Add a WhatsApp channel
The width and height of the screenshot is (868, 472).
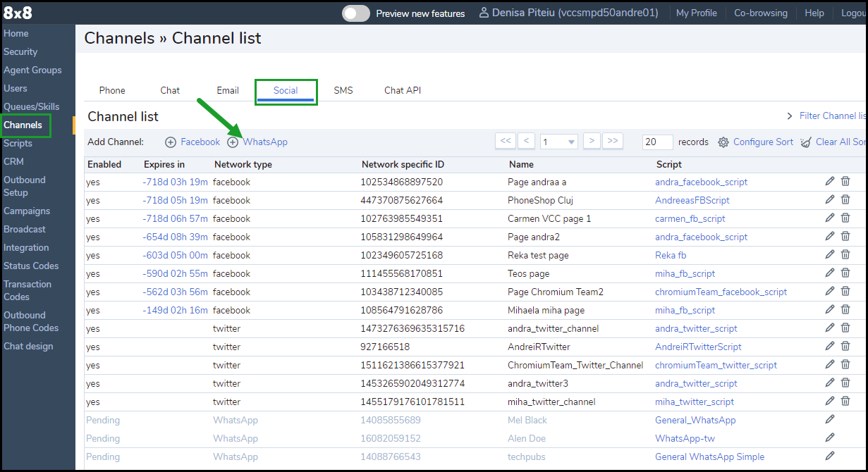pyautogui.click(x=257, y=142)
